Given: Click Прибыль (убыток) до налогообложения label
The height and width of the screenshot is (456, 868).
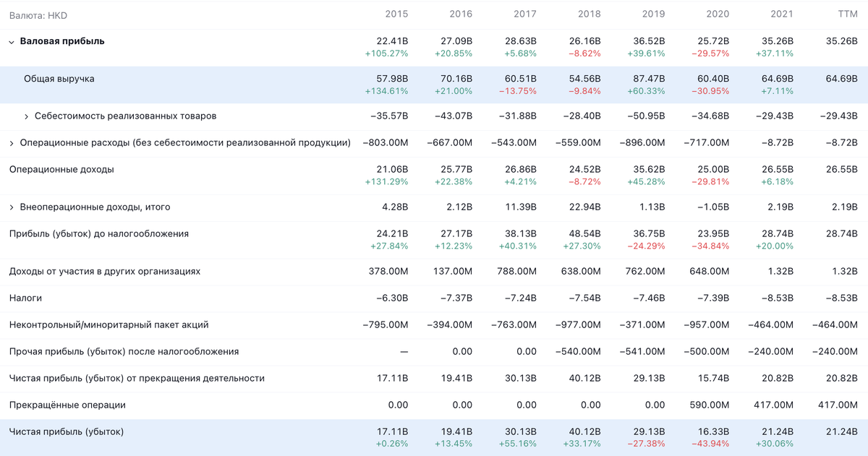Looking at the screenshot, I should (x=99, y=234).
